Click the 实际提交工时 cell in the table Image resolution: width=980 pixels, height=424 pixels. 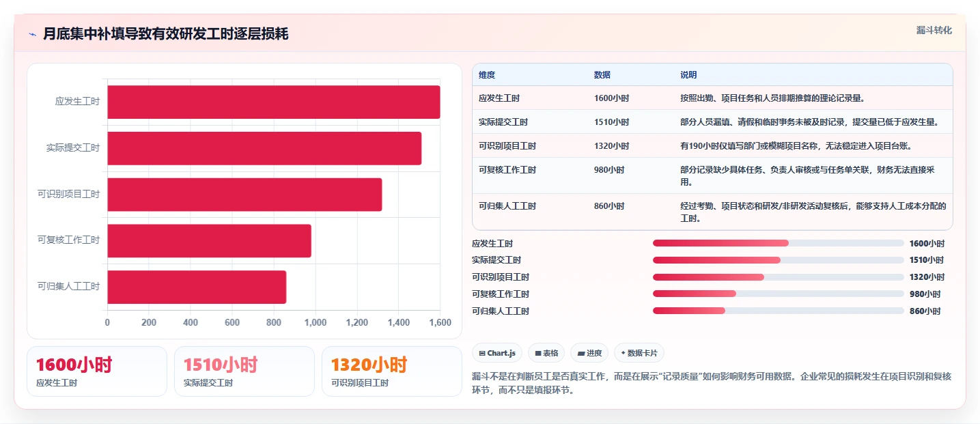[503, 122]
